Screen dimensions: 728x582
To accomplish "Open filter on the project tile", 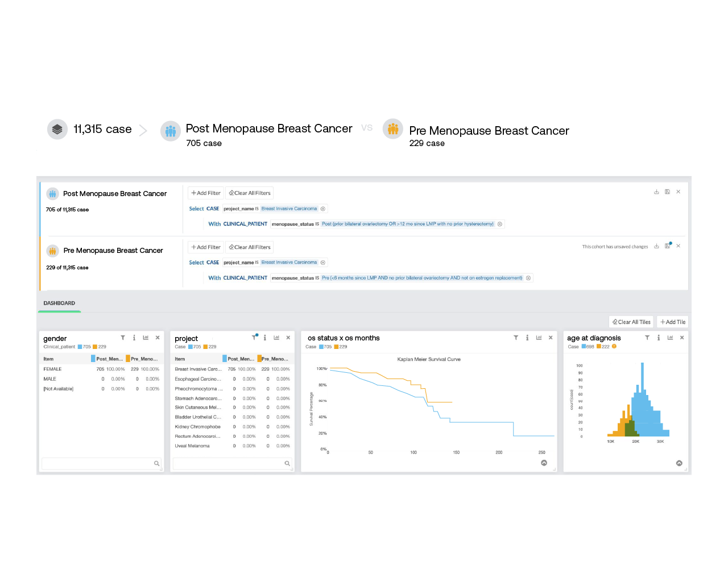I will (254, 338).
